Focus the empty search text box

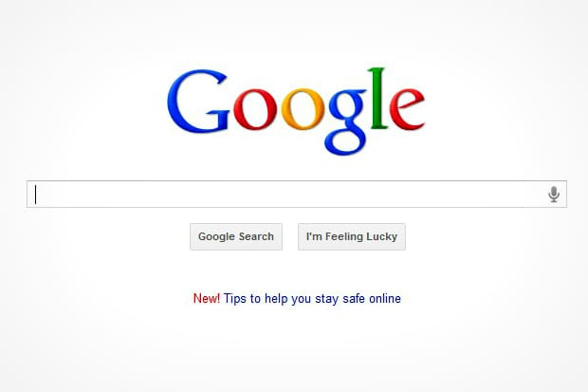point(297,195)
